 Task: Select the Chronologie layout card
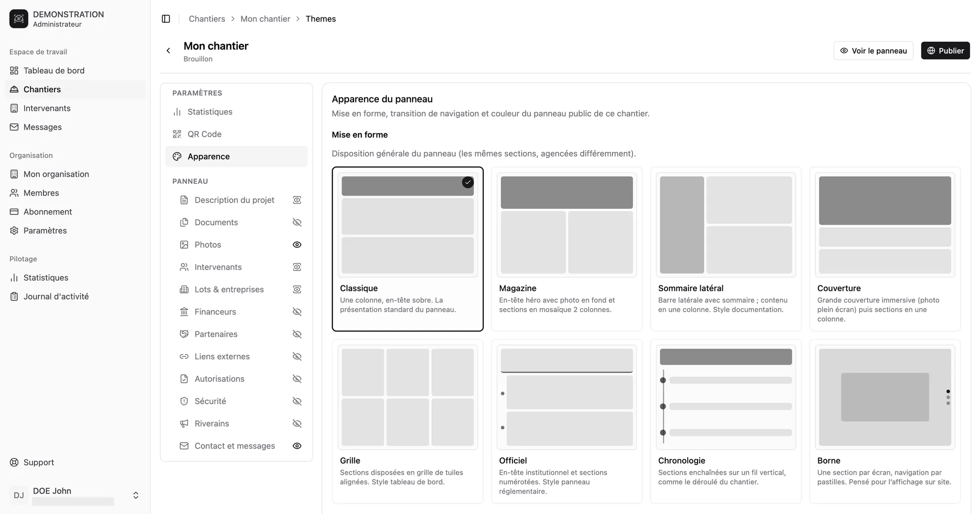726,422
